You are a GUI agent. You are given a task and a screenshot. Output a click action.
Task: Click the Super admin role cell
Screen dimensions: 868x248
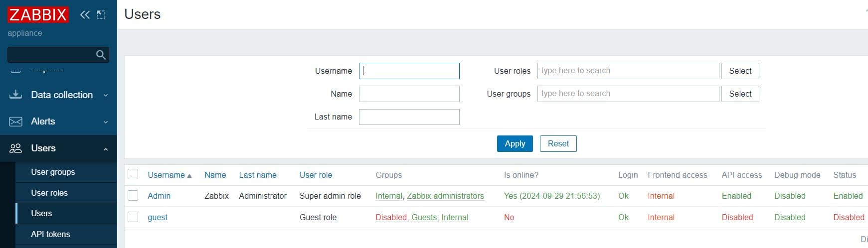tap(330, 196)
